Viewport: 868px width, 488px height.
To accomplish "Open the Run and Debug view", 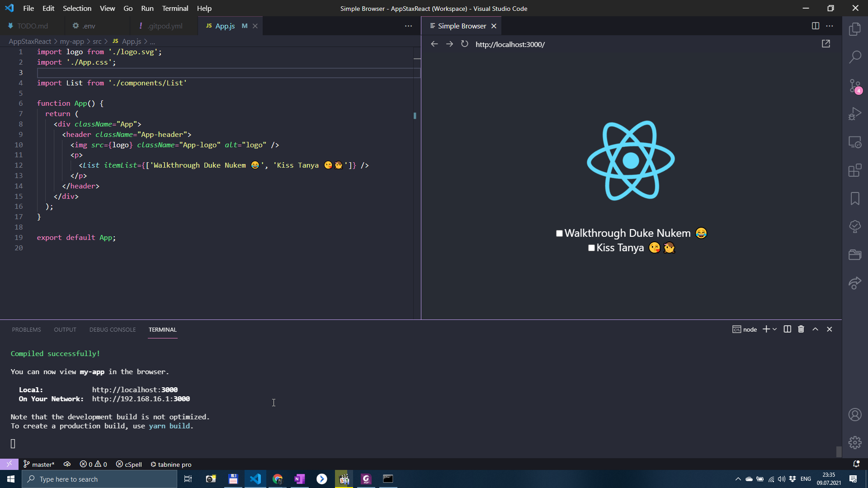I will tap(854, 114).
